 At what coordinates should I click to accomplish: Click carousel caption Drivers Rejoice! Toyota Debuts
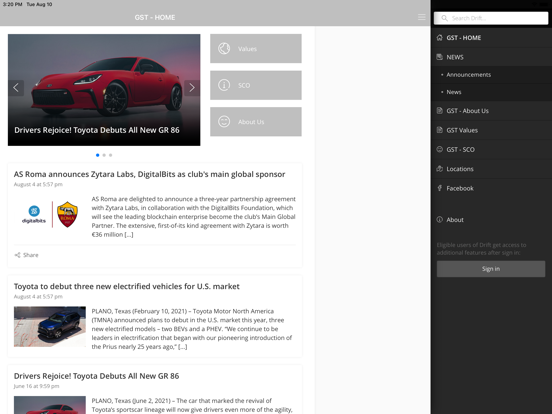[97, 130]
